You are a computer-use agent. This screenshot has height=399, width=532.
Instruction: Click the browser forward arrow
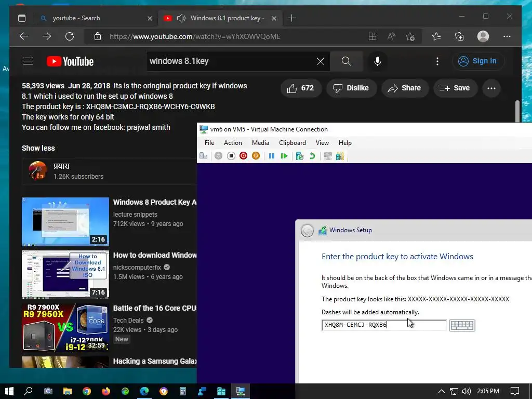[x=47, y=36]
